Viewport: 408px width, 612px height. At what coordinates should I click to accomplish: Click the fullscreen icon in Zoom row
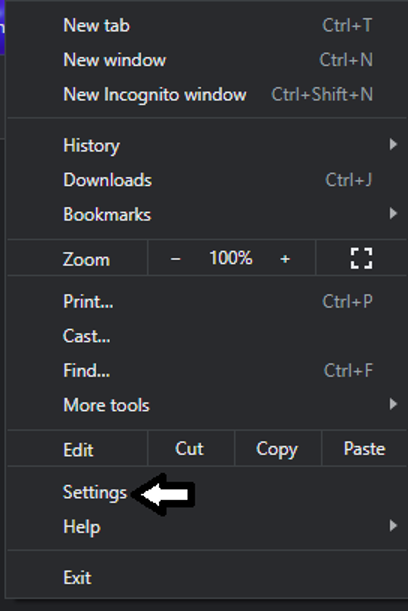(x=361, y=258)
